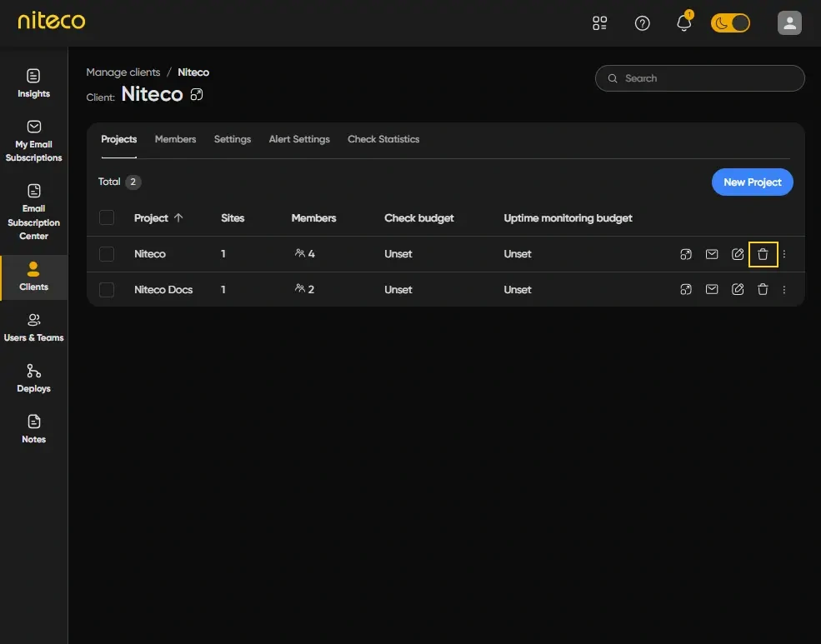Click the Check budget Unset value in the Niteco row
The width and height of the screenshot is (821, 644).
click(398, 254)
